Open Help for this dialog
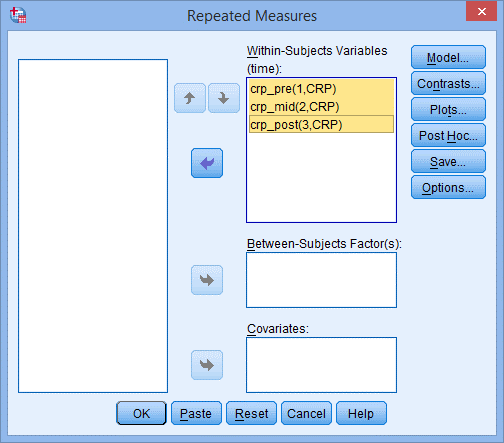Image resolution: width=504 pixels, height=443 pixels. pyautogui.click(x=361, y=413)
